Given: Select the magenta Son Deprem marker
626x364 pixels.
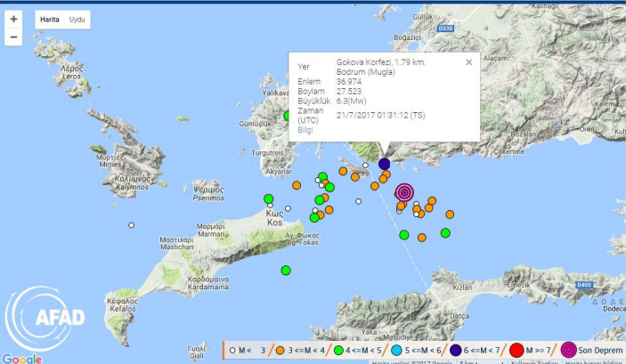Looking at the screenshot, I should point(404,192).
